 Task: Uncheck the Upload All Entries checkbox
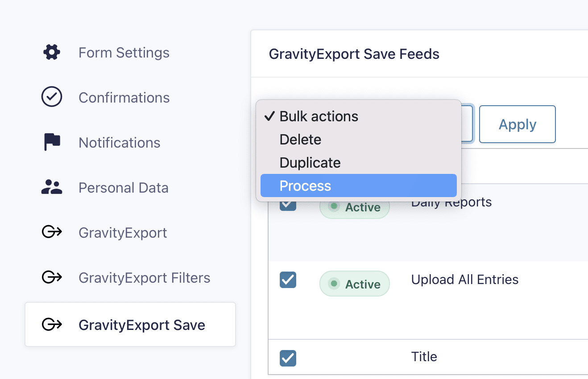[288, 280]
